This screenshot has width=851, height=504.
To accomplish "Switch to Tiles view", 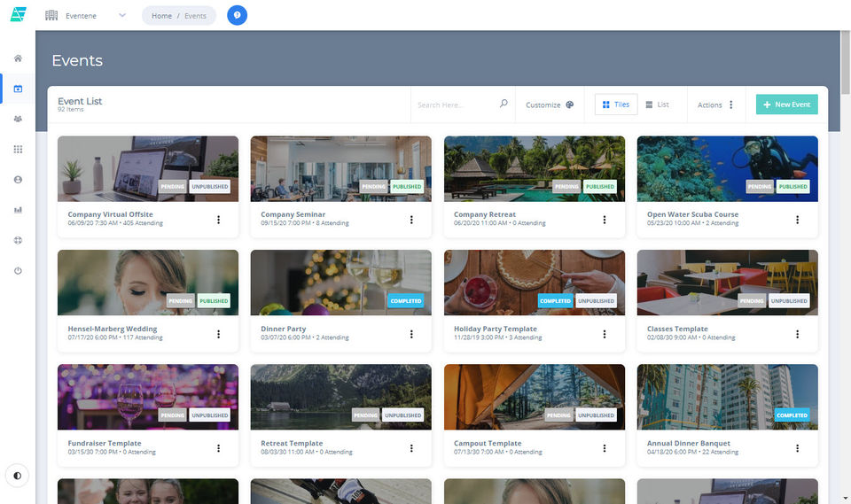I will [x=616, y=105].
